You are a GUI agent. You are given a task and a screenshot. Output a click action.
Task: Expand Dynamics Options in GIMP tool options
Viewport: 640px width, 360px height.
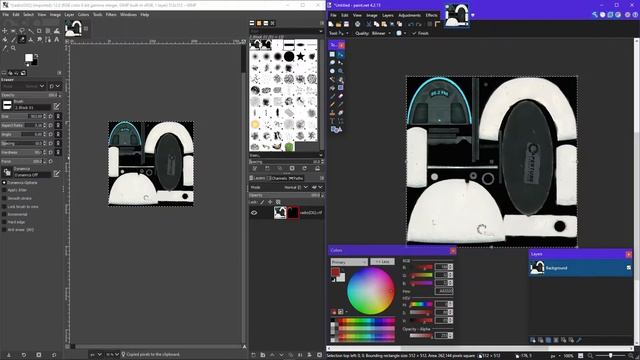click(4, 182)
